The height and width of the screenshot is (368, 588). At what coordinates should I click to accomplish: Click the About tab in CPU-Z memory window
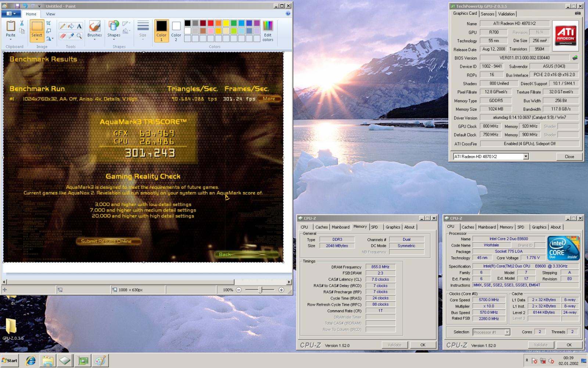pos(409,227)
